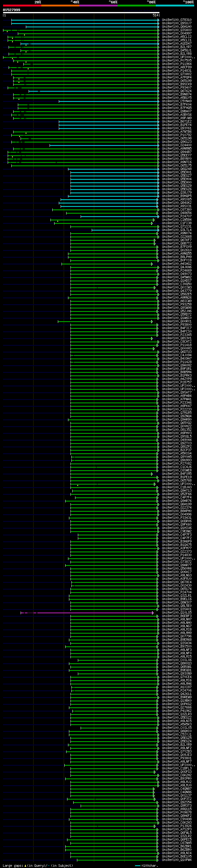Click the UniRef100_P10792 label
197x868 pixels.
(177, 135)
